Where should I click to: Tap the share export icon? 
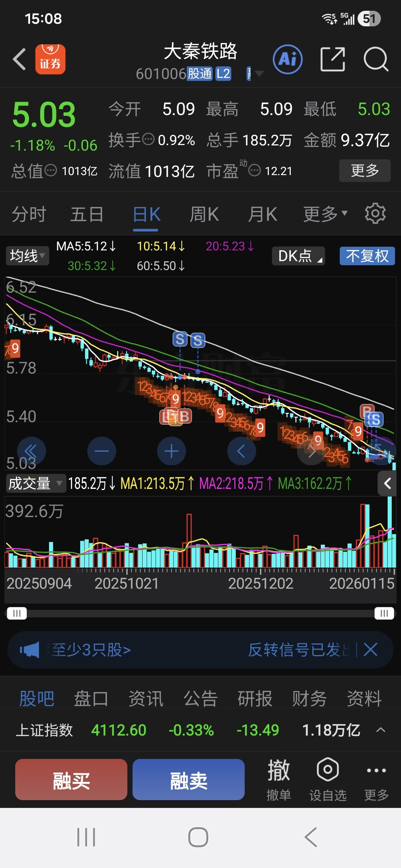(333, 59)
